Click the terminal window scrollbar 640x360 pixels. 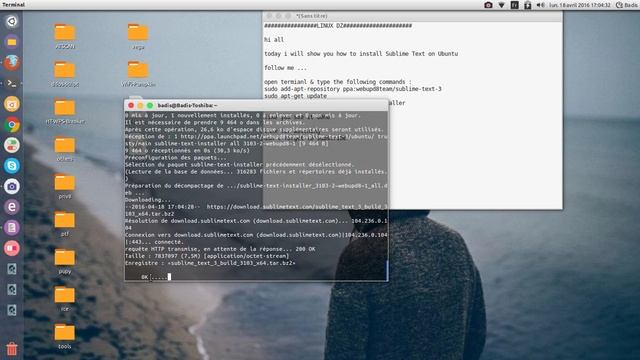387,270
